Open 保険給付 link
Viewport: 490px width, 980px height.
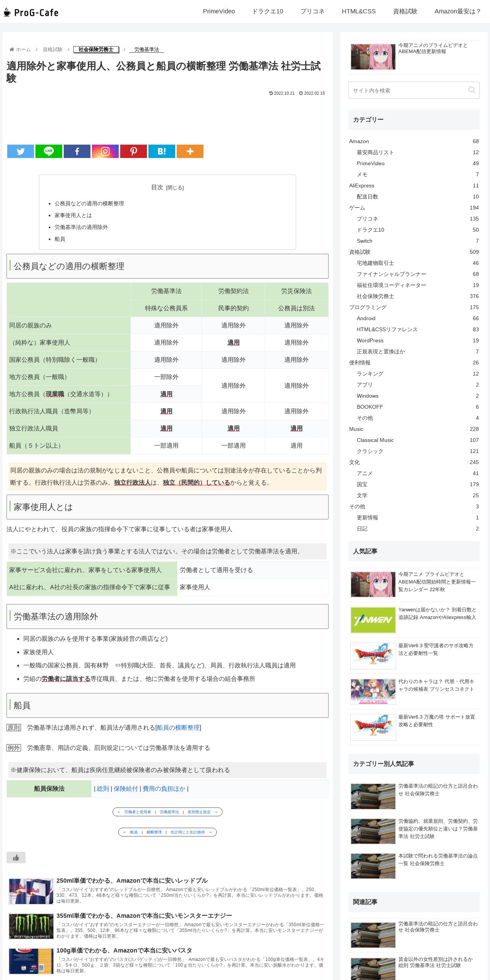pos(126,789)
